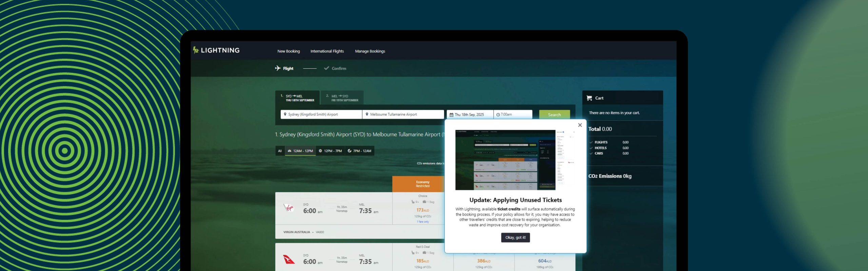The width and height of the screenshot is (868, 271).
Task: Click the '1 fare only' link
Action: [423, 222]
